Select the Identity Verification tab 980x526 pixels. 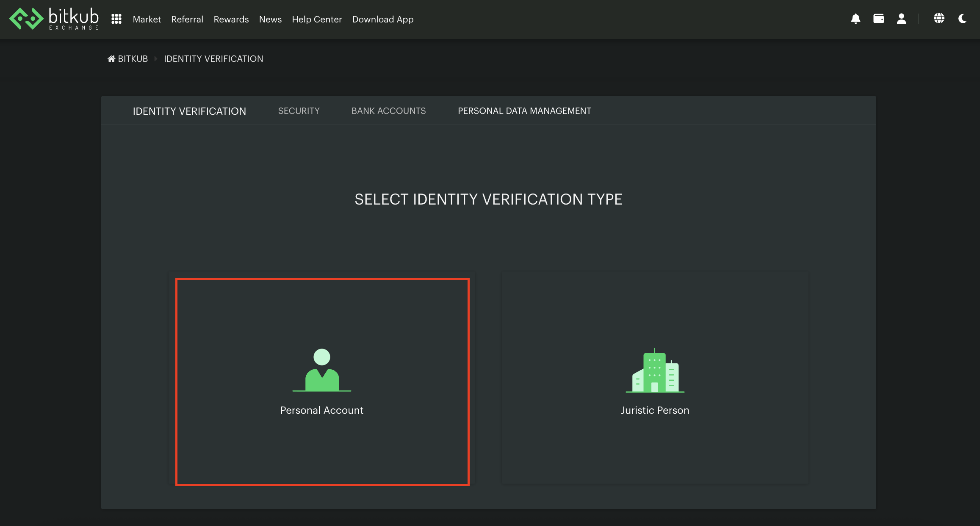(189, 111)
